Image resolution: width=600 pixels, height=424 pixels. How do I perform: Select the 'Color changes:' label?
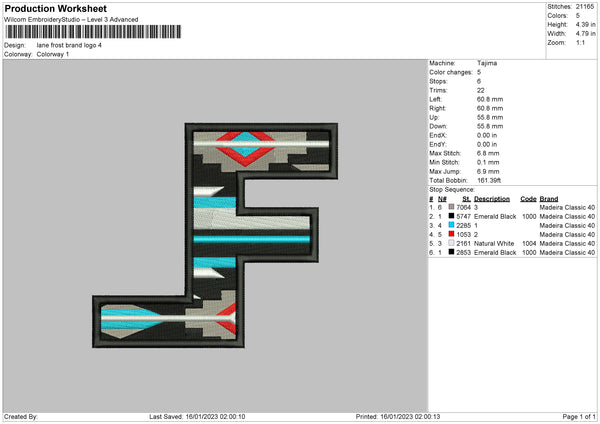[x=451, y=72]
